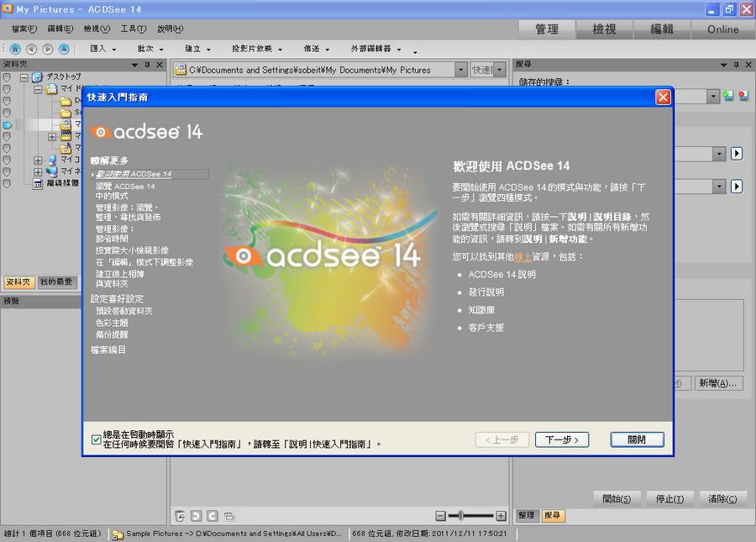Viewport: 756px width, 542px height.
Task: Expand the マイ ネ tree node
Action: [38, 171]
